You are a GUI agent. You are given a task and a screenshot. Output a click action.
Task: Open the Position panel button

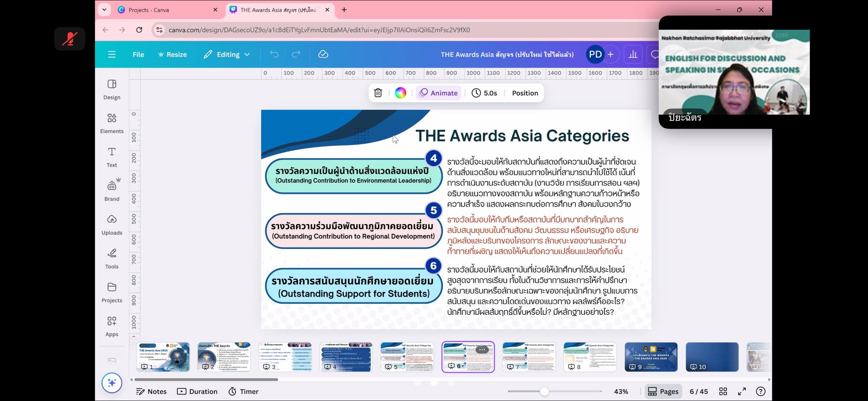click(x=525, y=93)
